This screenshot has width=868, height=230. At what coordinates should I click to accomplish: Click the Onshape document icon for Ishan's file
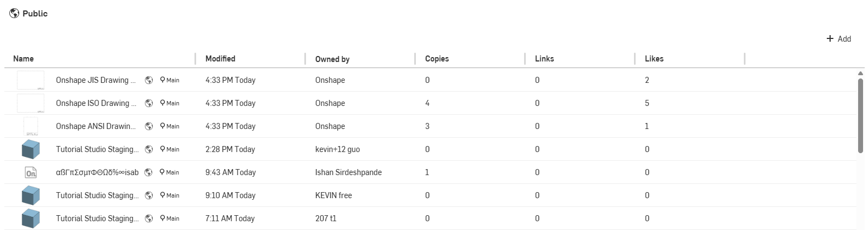pos(31,172)
